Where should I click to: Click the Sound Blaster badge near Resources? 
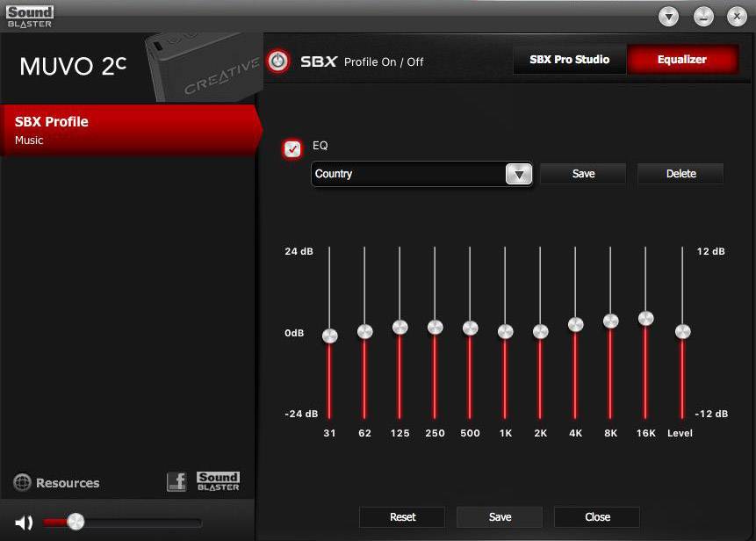(x=219, y=480)
